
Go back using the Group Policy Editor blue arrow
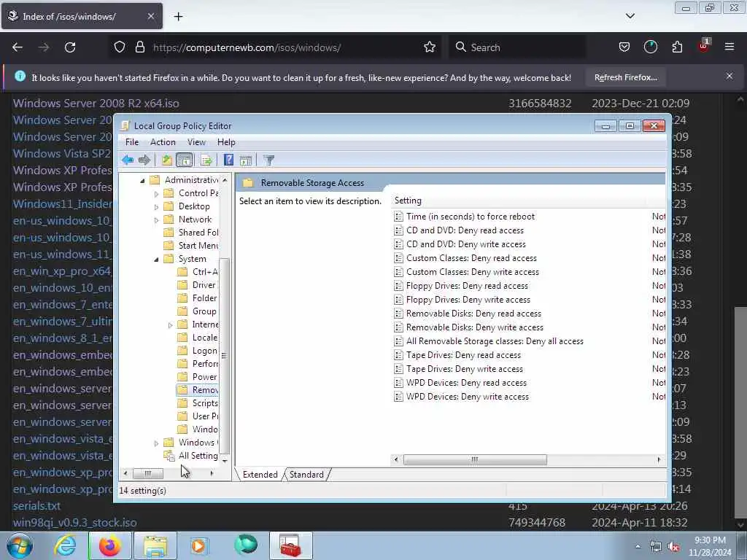coord(127,160)
